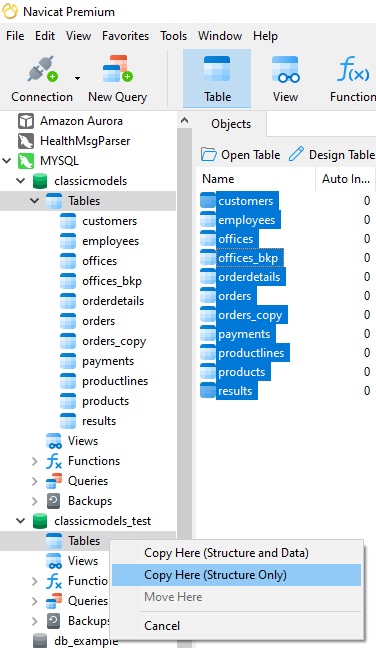
Task: Click the Views icon under classicmodels
Action: 54,441
